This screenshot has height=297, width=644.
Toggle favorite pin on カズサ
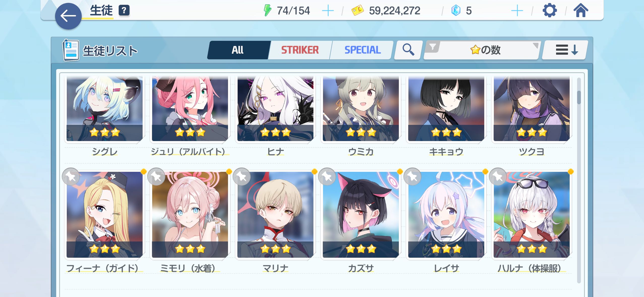[327, 177]
